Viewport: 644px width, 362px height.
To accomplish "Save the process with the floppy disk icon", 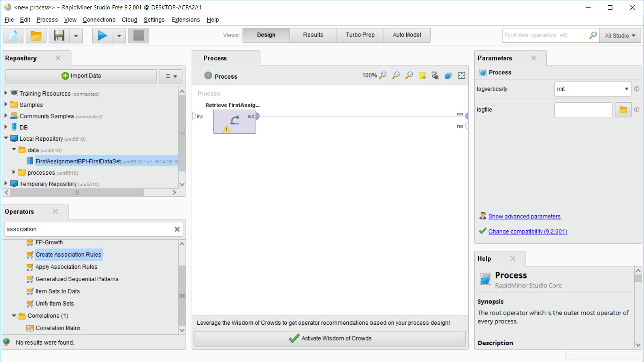I will click(59, 36).
